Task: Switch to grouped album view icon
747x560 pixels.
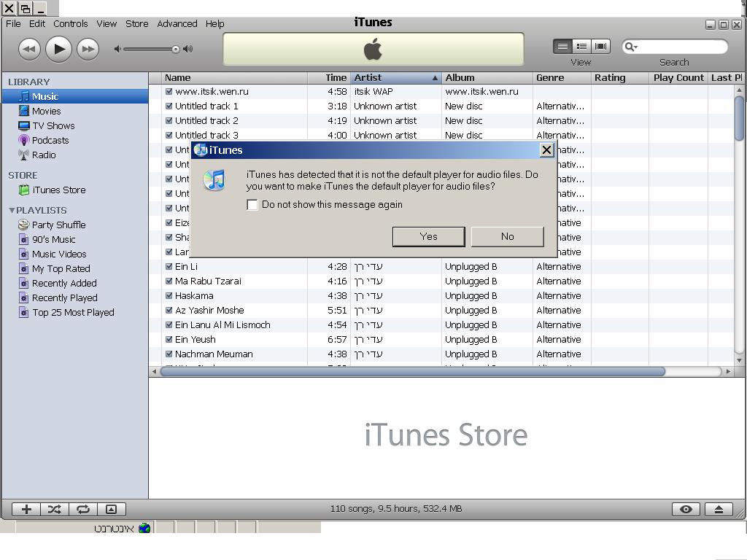Action: click(581, 46)
